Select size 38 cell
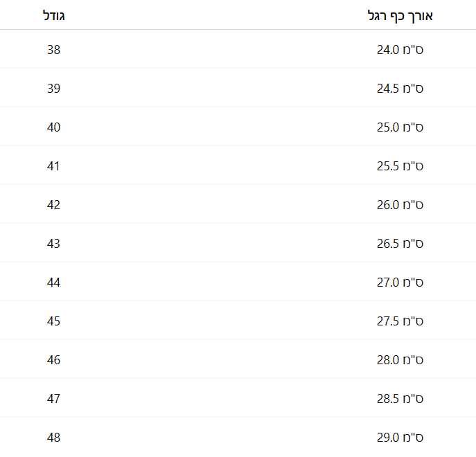 point(54,49)
